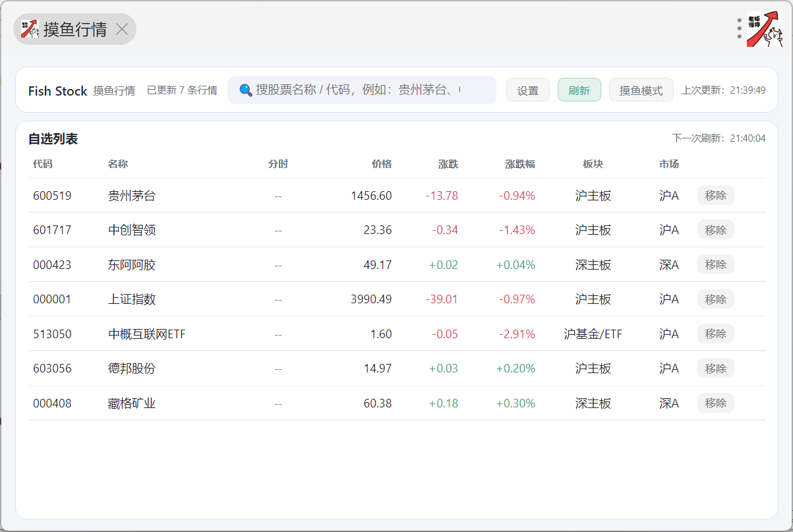Remove 上证指数 from the watchlist
The image size is (793, 532).
click(x=715, y=299)
